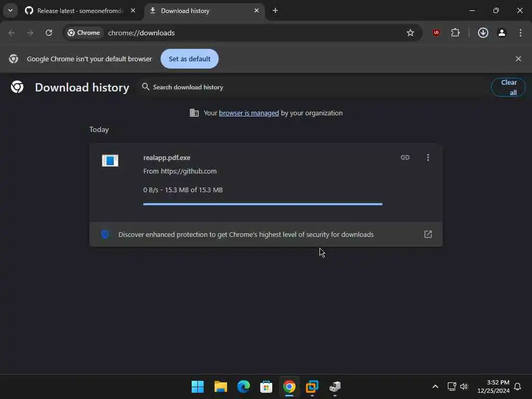Open the VirtualBox-style taskbar app icon
This screenshot has height=399, width=532.
[x=312, y=387]
